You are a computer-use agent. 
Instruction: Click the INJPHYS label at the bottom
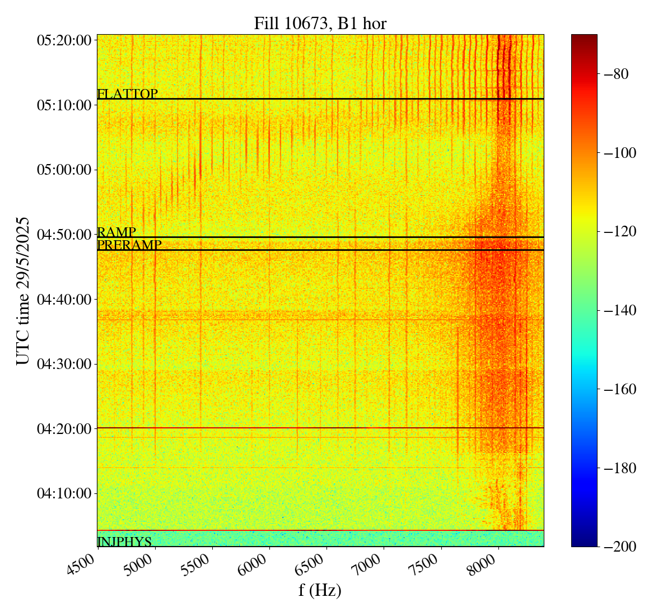124,542
